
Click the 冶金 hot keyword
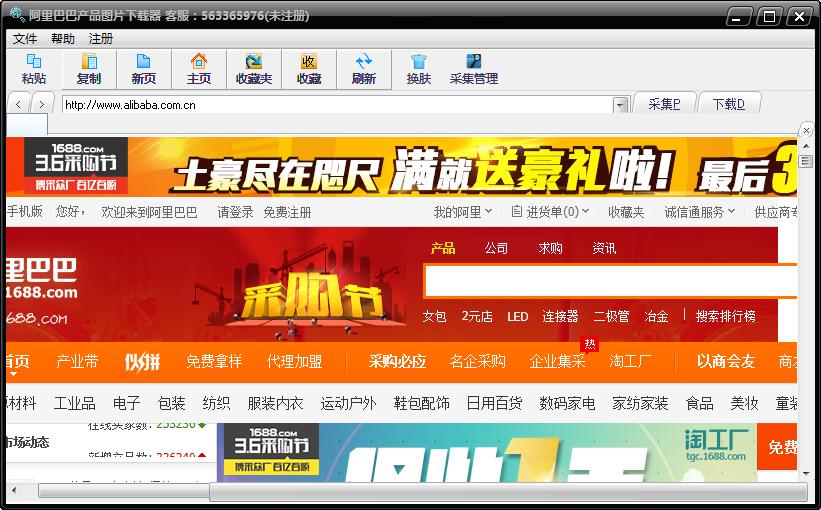[657, 316]
